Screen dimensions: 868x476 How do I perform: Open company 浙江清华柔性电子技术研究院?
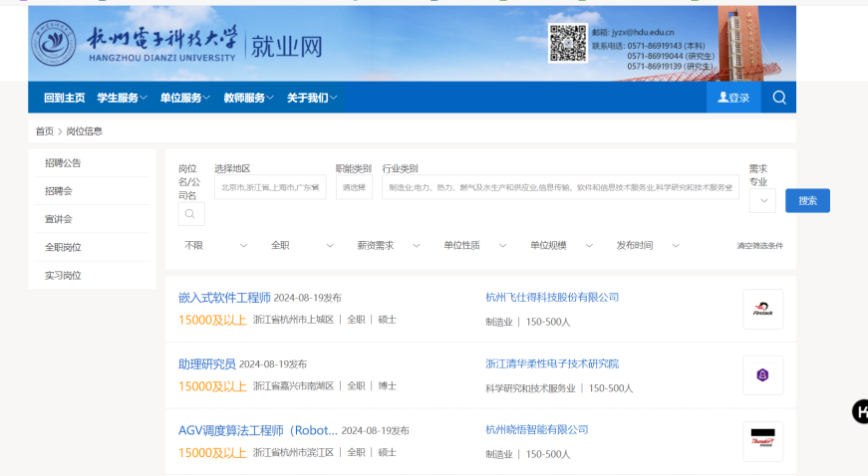(552, 363)
